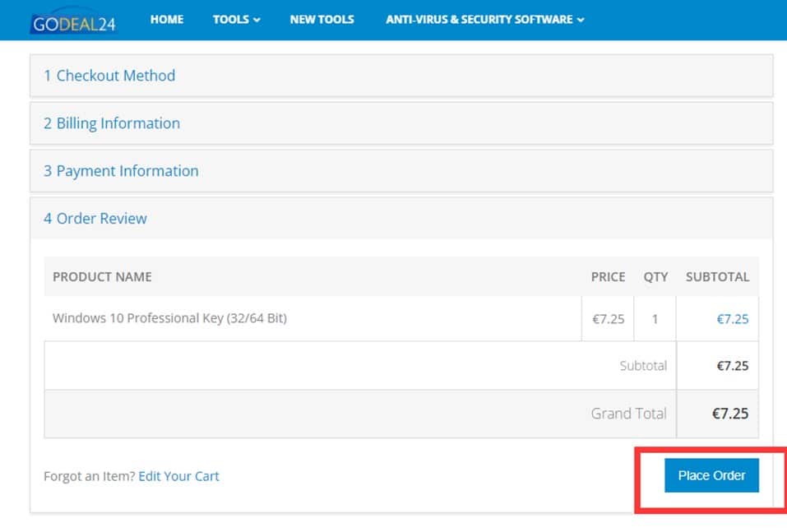Click the PRODUCT NAME column header
Image resolution: width=787 pixels, height=532 pixels.
click(102, 277)
